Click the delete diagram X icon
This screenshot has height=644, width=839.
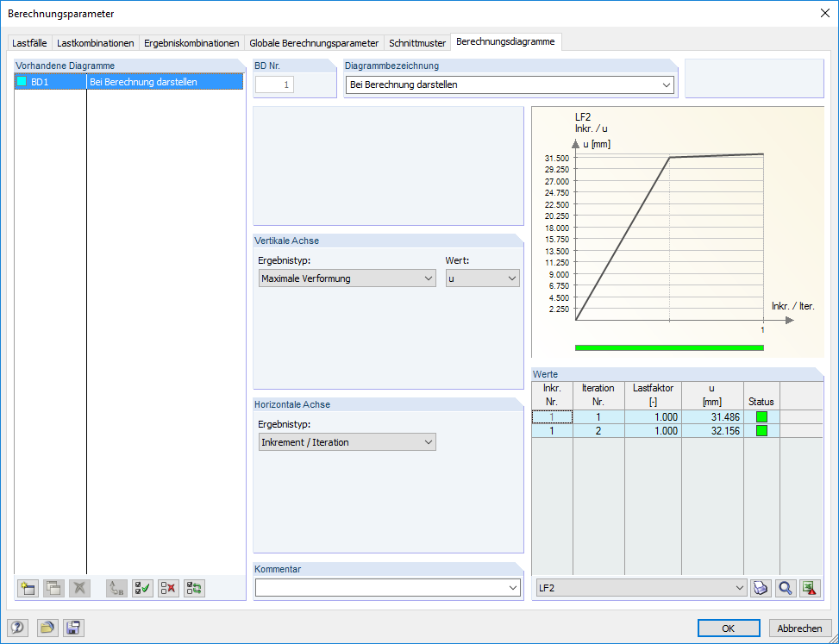click(79, 588)
